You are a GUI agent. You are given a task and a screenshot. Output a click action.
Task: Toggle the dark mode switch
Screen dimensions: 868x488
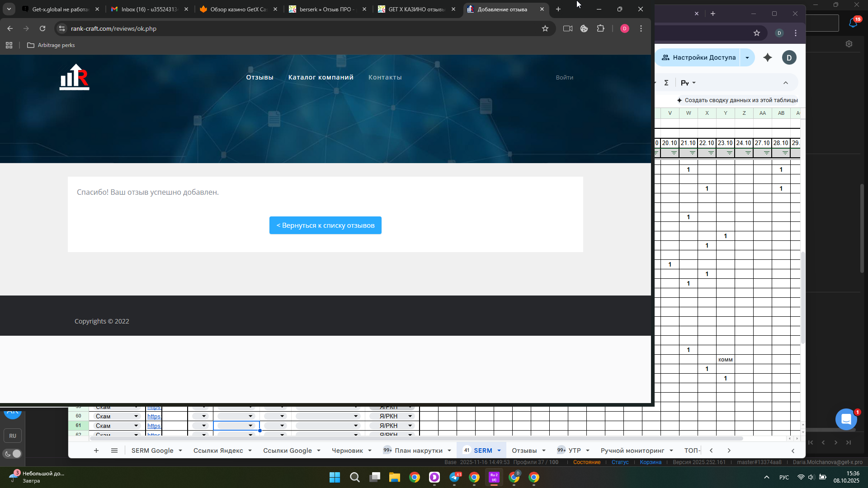click(13, 454)
